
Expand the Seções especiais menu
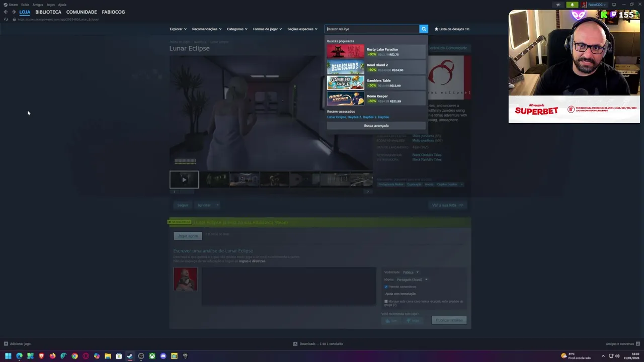pos(302,29)
